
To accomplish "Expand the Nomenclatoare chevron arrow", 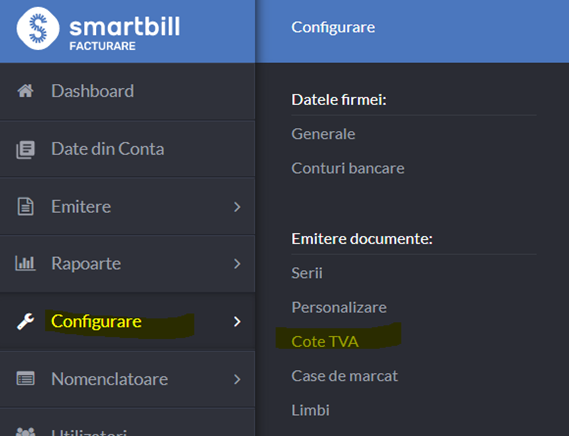I will pyautogui.click(x=237, y=379).
